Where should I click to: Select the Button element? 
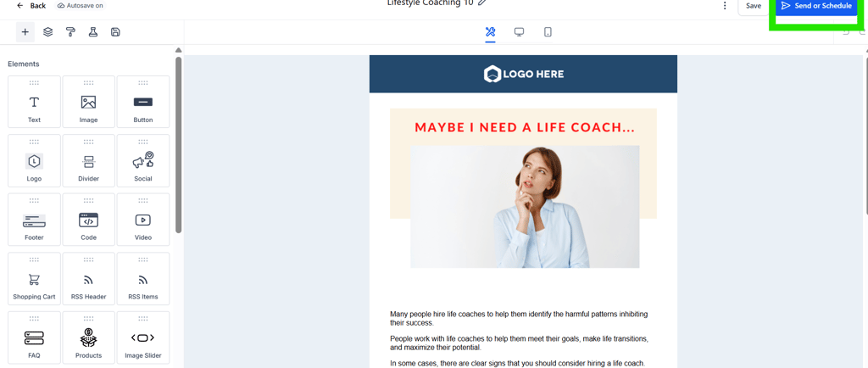pyautogui.click(x=143, y=102)
